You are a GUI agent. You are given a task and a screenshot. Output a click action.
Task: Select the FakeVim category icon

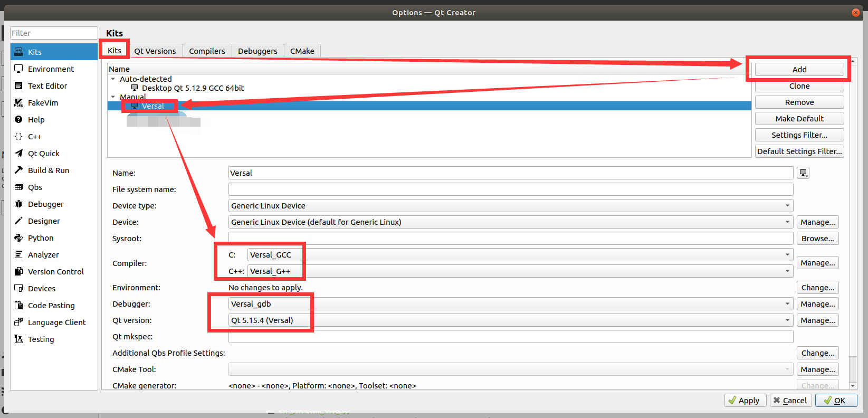[x=18, y=102]
